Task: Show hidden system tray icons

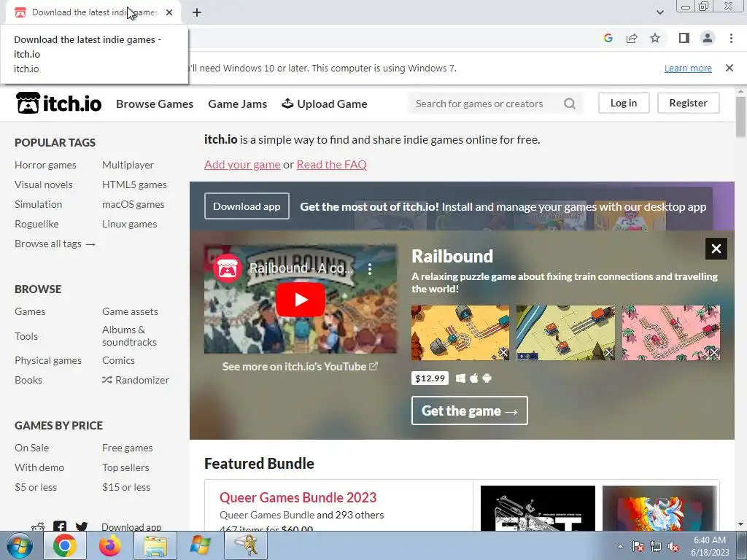Action: coord(620,546)
